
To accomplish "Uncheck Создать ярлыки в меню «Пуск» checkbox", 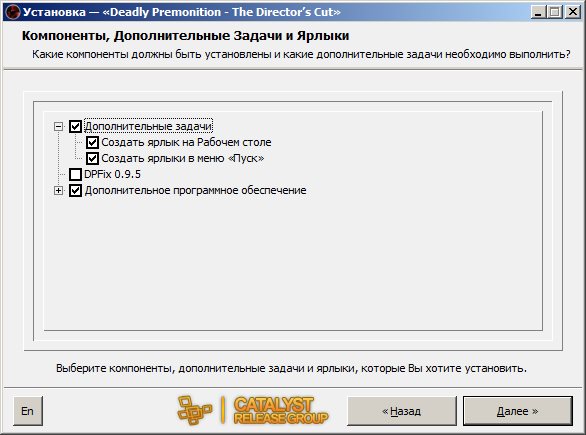I will (x=92, y=158).
